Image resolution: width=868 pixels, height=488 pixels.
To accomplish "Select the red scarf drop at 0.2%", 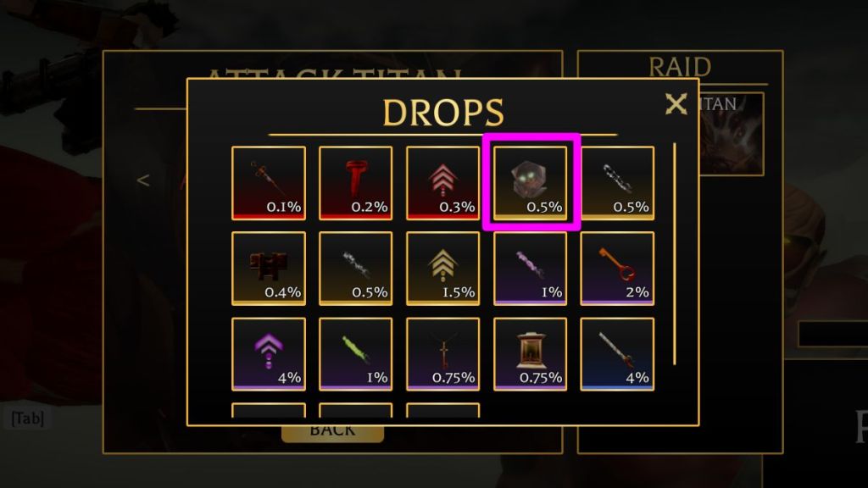I will (x=355, y=183).
